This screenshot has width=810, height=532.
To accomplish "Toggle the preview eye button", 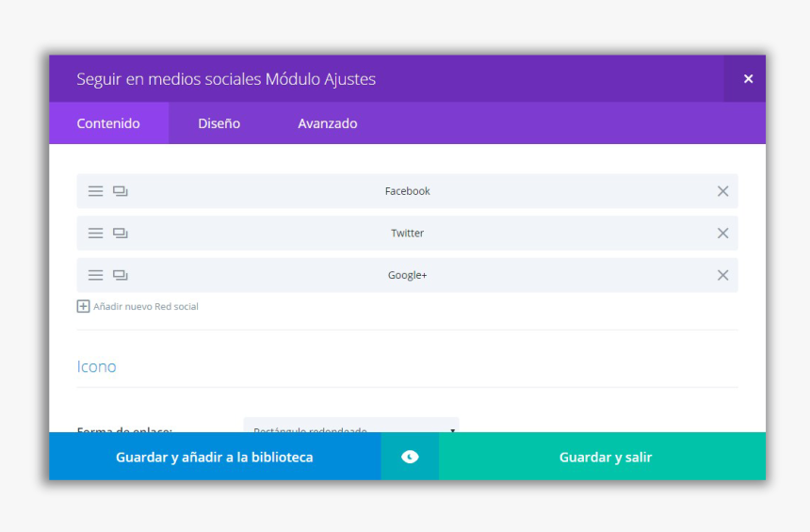I will [410, 457].
